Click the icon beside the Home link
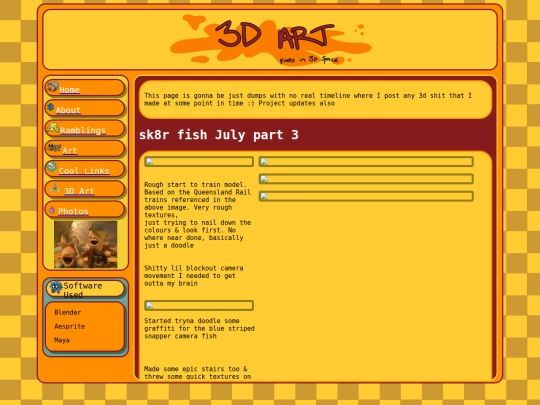The height and width of the screenshot is (405, 540). (x=53, y=86)
